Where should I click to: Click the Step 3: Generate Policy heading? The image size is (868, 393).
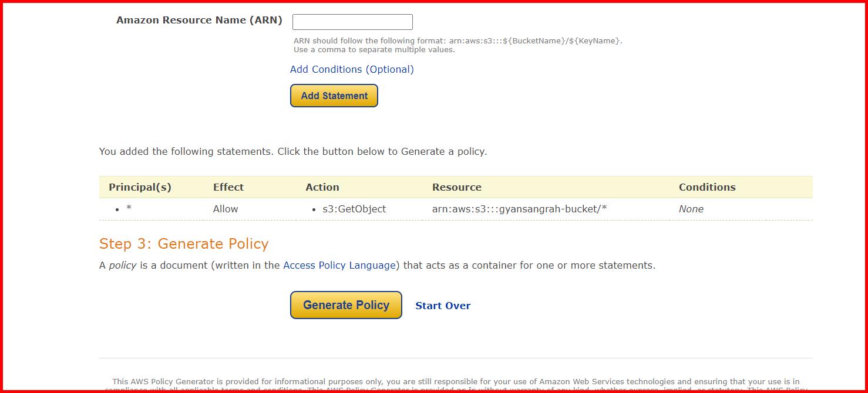coord(184,243)
